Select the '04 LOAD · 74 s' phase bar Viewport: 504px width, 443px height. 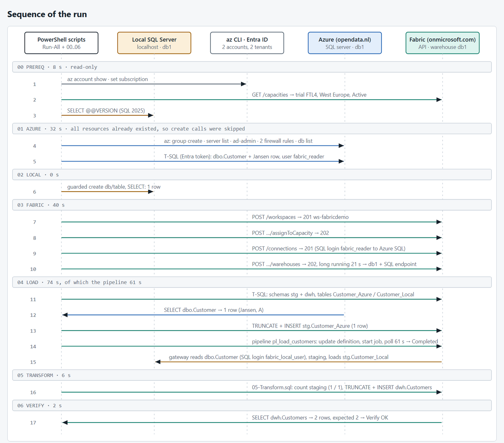point(252,282)
